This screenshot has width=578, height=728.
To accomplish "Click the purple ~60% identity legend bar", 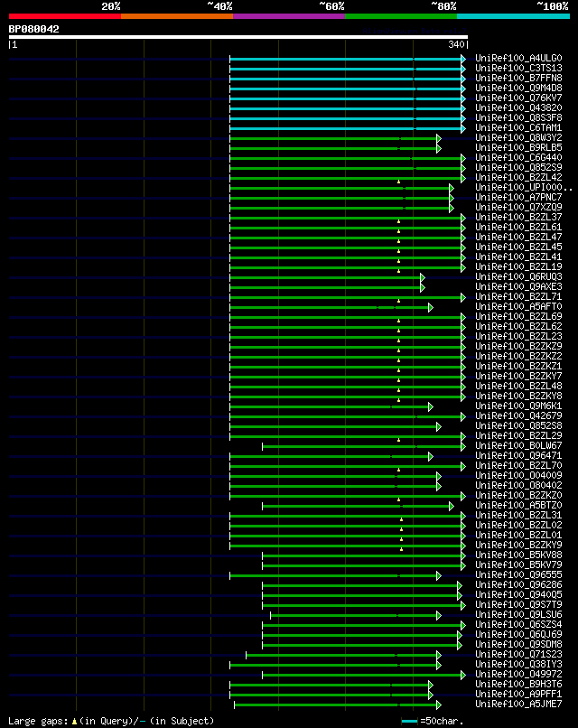I will pos(289,16).
